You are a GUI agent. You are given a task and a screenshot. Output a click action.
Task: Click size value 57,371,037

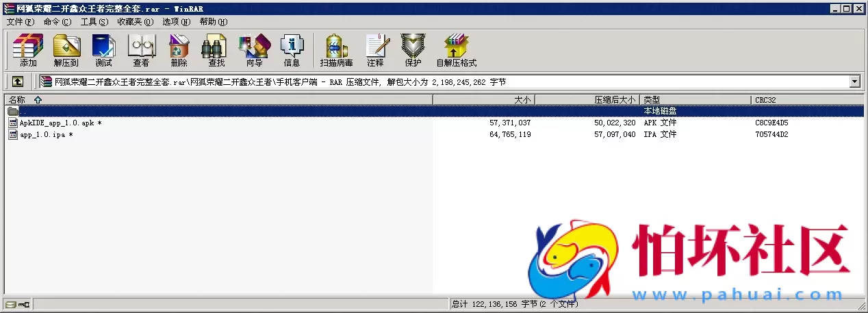click(510, 123)
